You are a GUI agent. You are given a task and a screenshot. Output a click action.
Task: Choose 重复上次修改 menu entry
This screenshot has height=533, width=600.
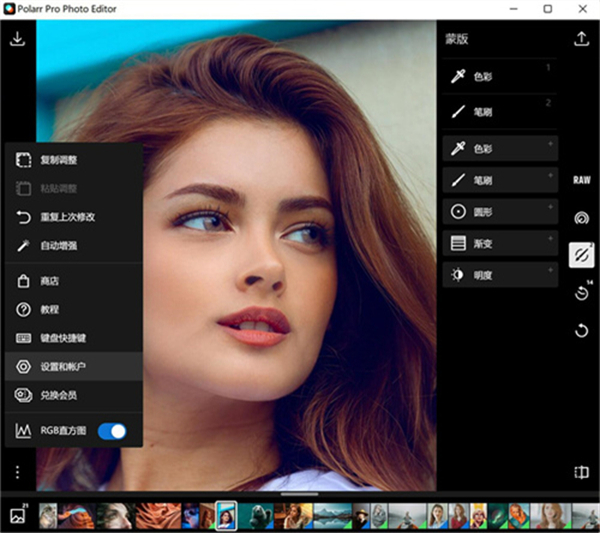pos(74,217)
